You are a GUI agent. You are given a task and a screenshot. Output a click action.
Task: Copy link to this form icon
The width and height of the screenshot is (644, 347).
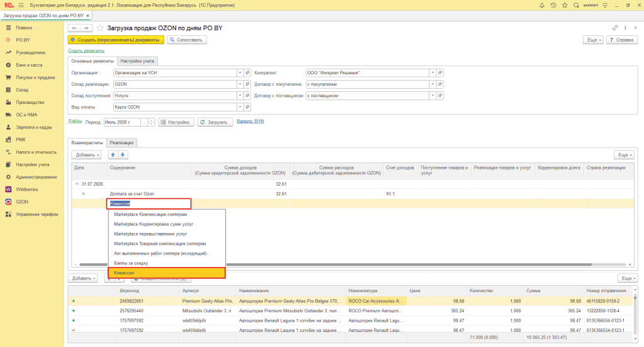(x=615, y=28)
